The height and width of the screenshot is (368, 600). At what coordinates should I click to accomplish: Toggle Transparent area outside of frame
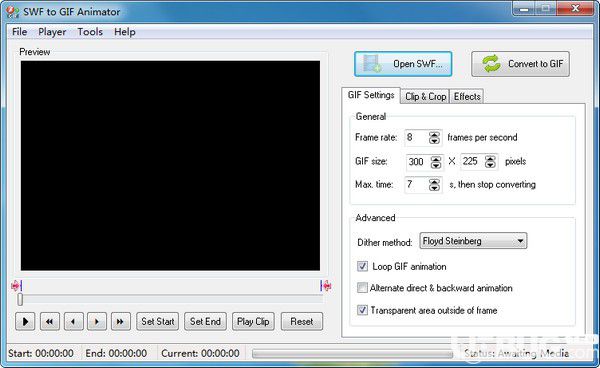[362, 310]
